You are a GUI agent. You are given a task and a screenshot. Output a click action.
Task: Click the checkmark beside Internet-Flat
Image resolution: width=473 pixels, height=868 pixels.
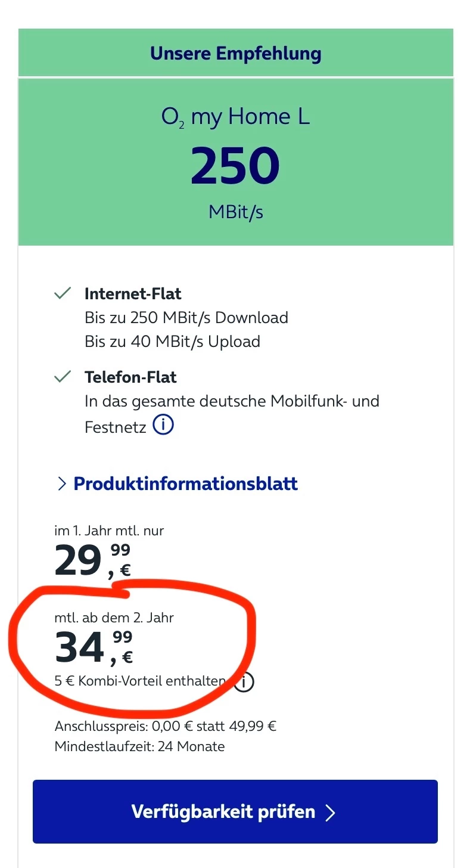63,294
